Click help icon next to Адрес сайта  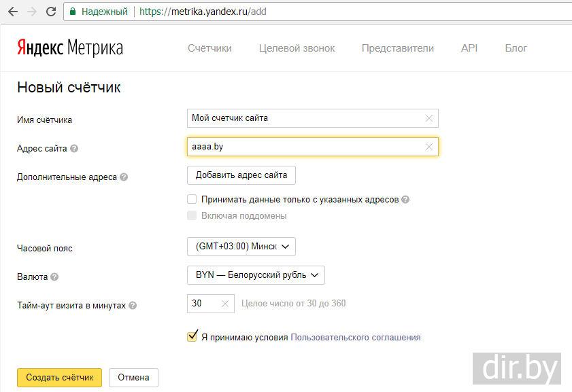click(74, 149)
